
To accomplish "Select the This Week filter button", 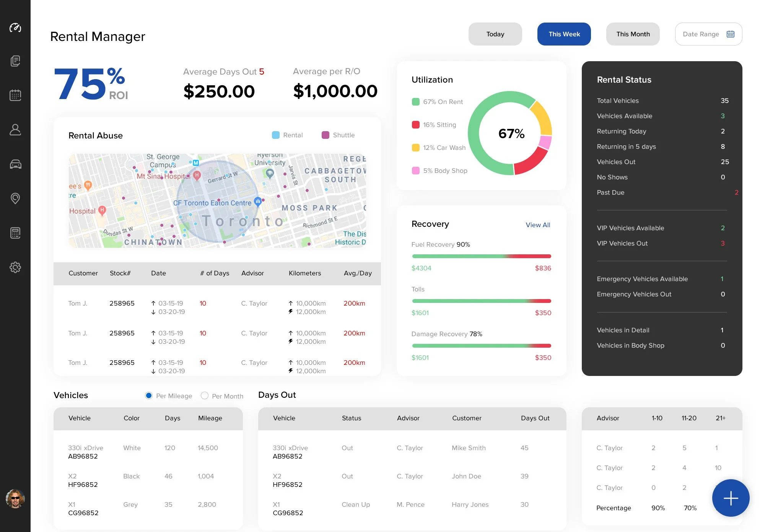I will pyautogui.click(x=564, y=34).
